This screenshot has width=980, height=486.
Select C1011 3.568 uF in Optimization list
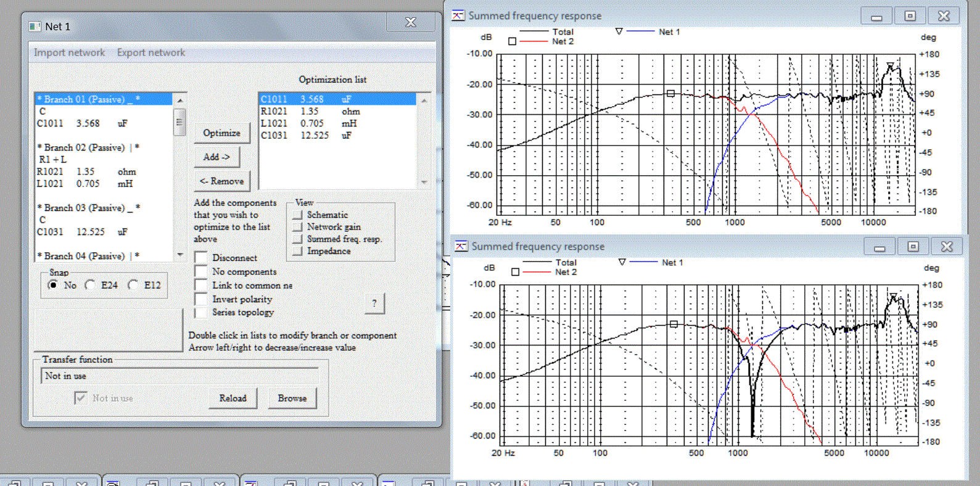337,99
